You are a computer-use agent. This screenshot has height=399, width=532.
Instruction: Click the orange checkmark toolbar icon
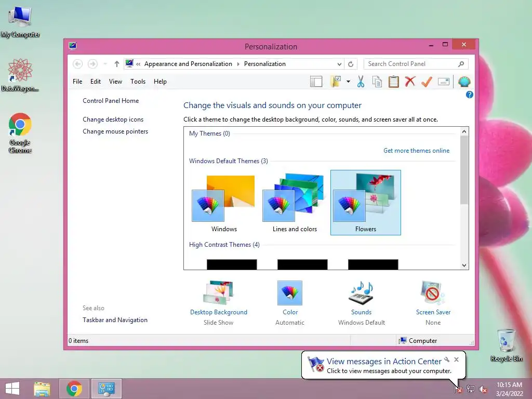(427, 82)
